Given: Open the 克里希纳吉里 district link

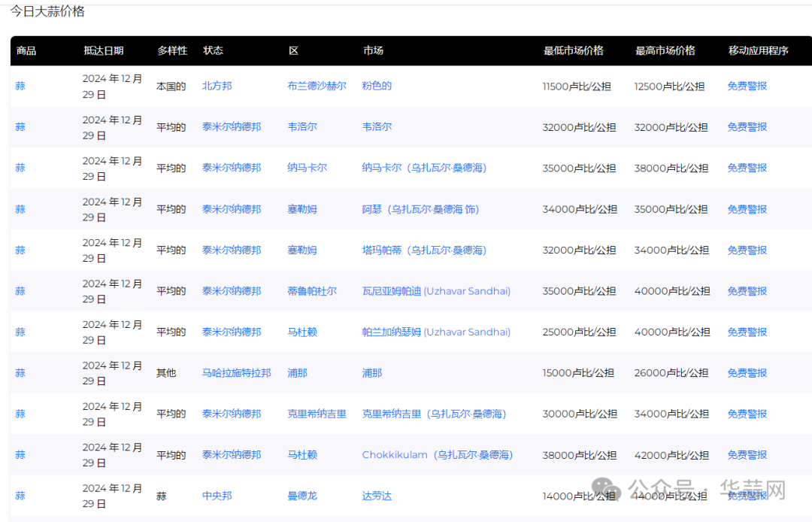Looking at the screenshot, I should [317, 414].
